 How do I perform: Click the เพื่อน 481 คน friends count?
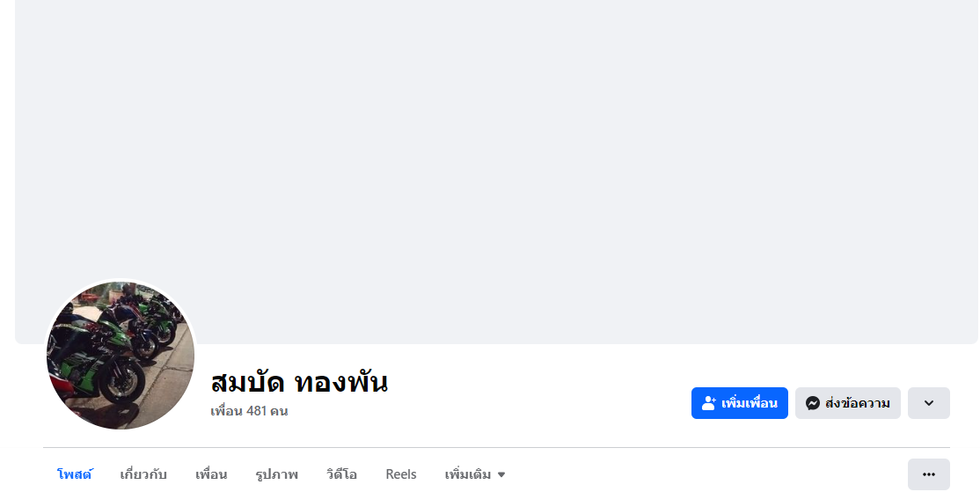click(249, 411)
